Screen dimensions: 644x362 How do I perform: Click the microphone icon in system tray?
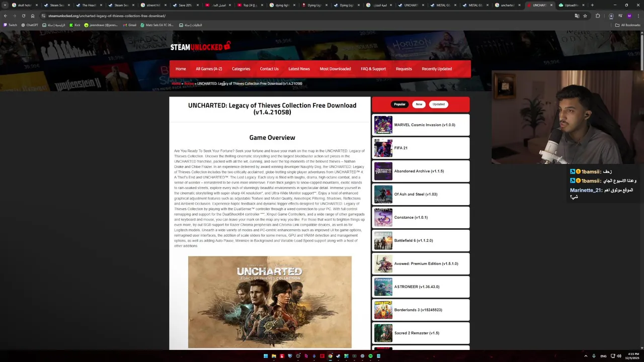pos(594,356)
